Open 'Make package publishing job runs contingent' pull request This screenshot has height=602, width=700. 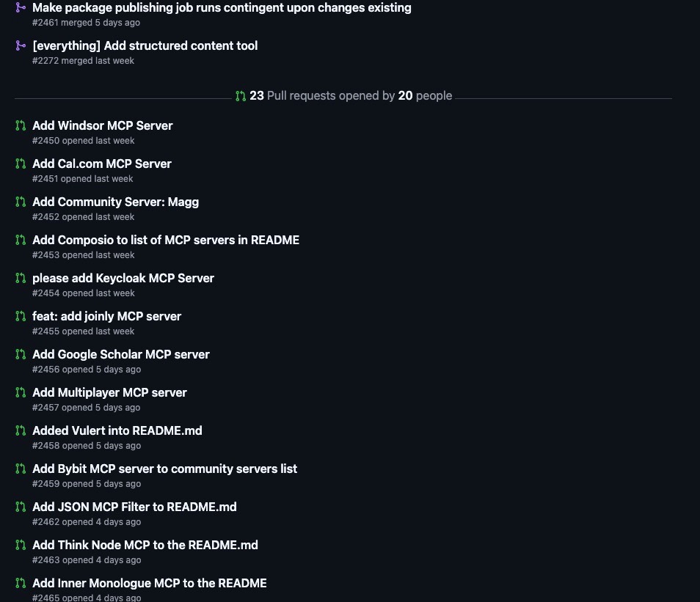222,7
